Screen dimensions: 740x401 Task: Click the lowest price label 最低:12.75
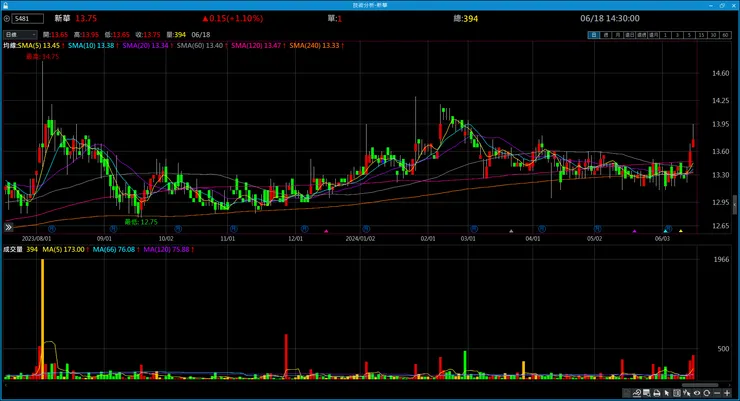pyautogui.click(x=141, y=222)
